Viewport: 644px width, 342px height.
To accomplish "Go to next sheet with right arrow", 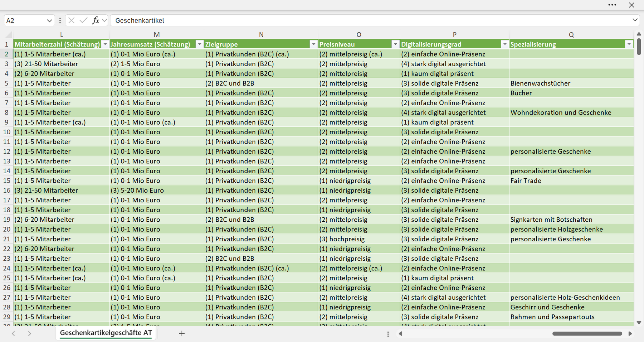I will [30, 333].
